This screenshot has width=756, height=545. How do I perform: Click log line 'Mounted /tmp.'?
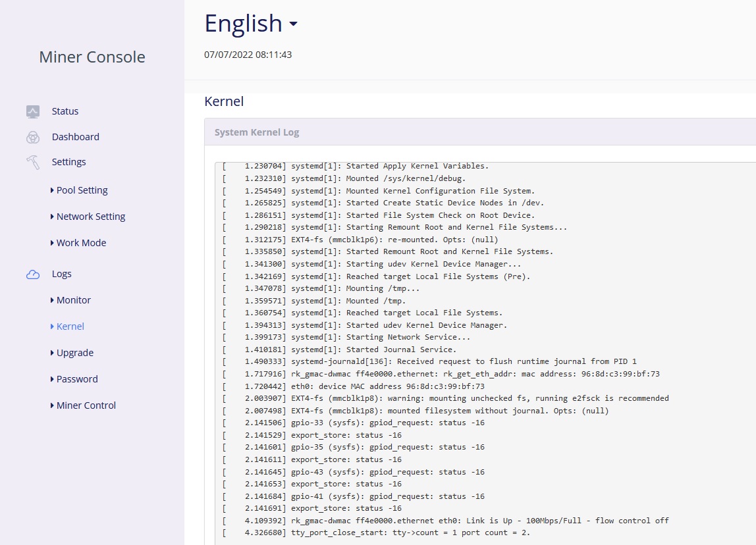[314, 301]
